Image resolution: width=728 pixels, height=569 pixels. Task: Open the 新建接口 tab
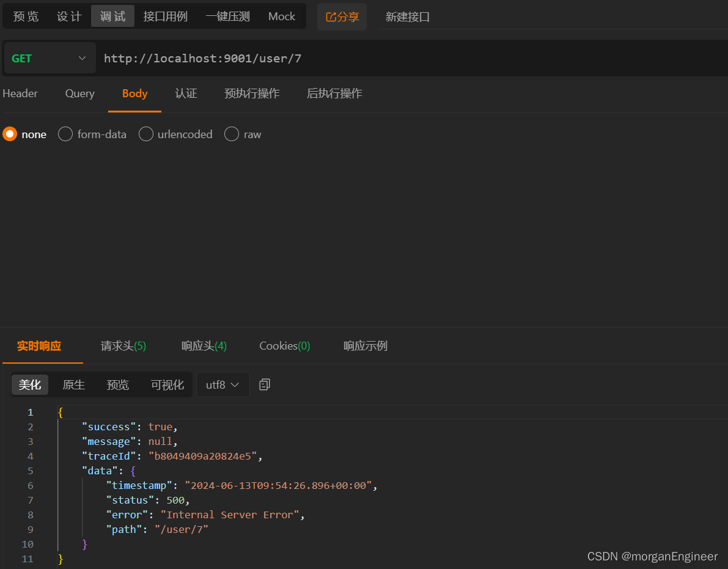coord(408,17)
